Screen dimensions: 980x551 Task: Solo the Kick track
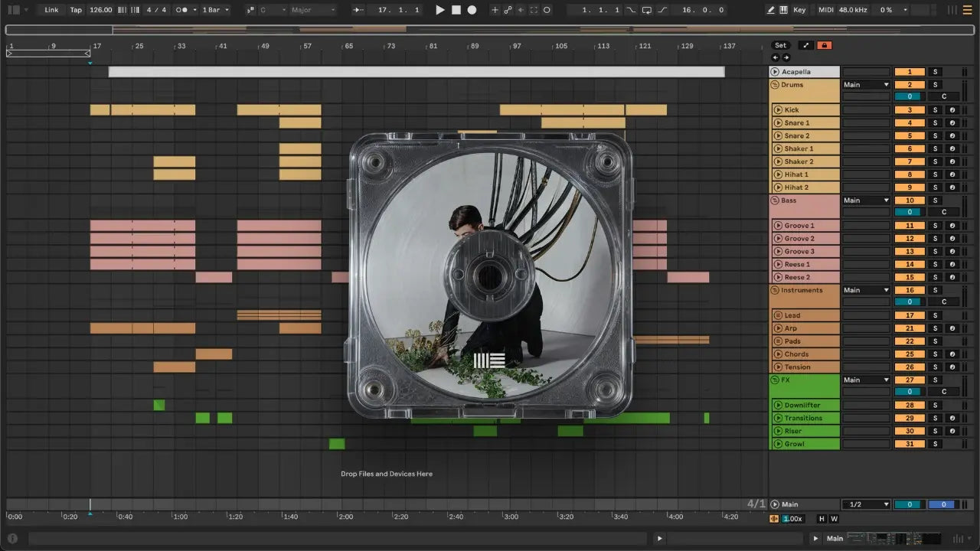point(934,110)
